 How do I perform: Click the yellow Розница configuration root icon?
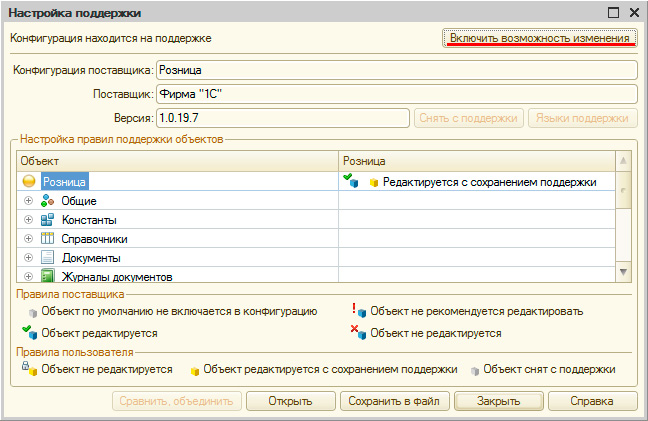(29, 182)
